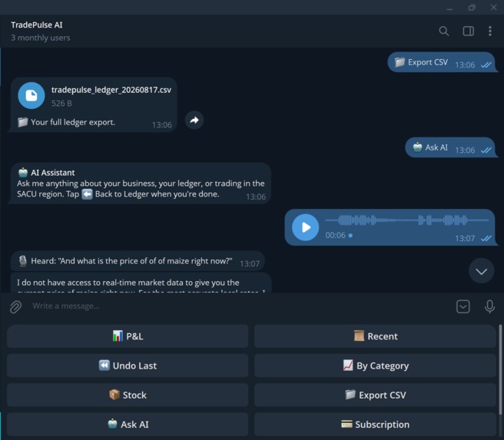Image resolution: width=504 pixels, height=440 pixels.
Task: Open the TradePulse AI chat title
Action: point(37,25)
